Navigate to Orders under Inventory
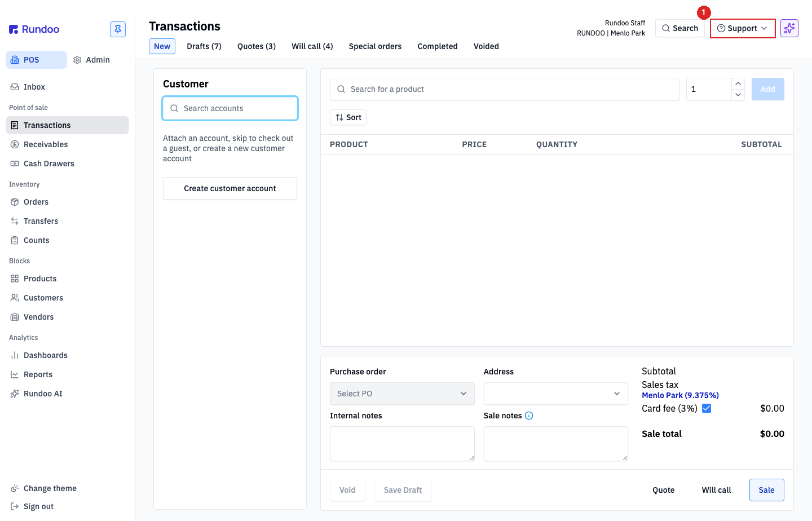Image resolution: width=812 pixels, height=521 pixels. tap(67, 202)
